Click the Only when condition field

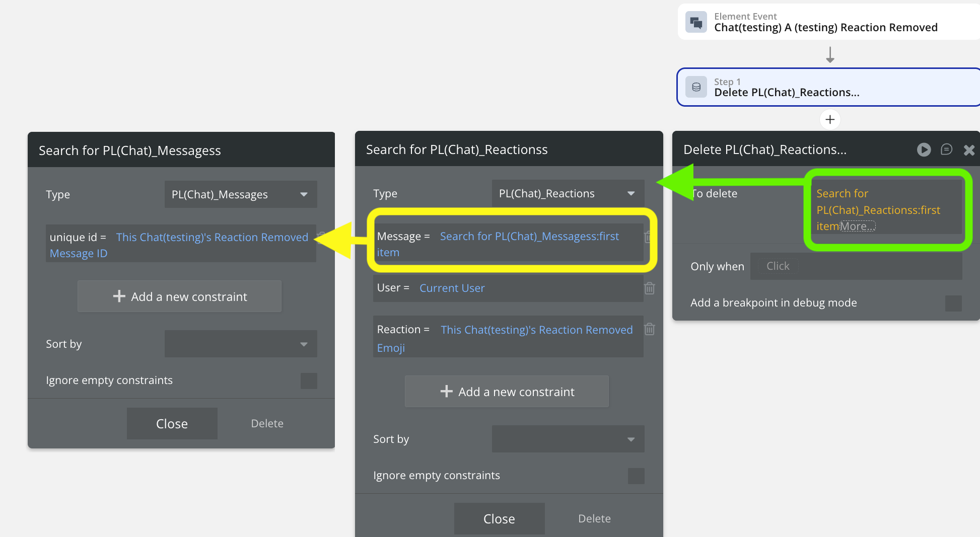coord(856,266)
